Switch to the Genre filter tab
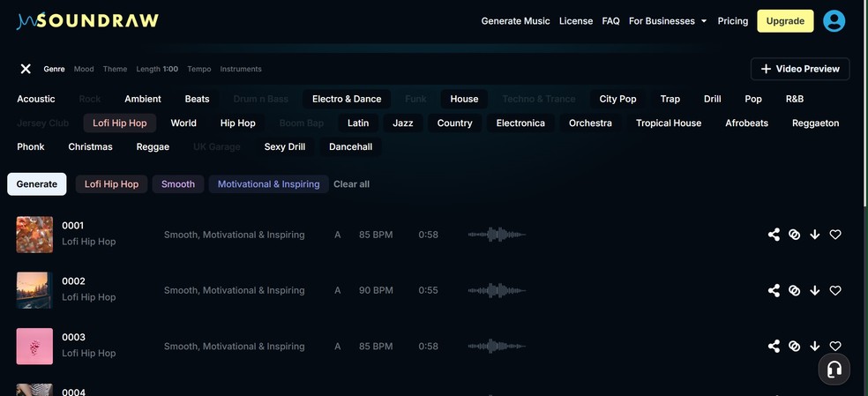Image resolution: width=868 pixels, height=396 pixels. (x=55, y=69)
